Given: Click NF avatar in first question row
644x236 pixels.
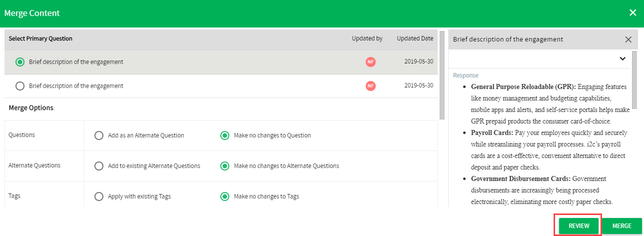Looking at the screenshot, I should 370,62.
